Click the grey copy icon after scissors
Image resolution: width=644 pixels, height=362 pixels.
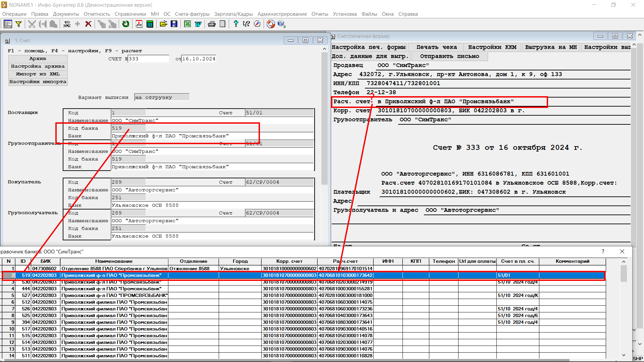coord(43,24)
